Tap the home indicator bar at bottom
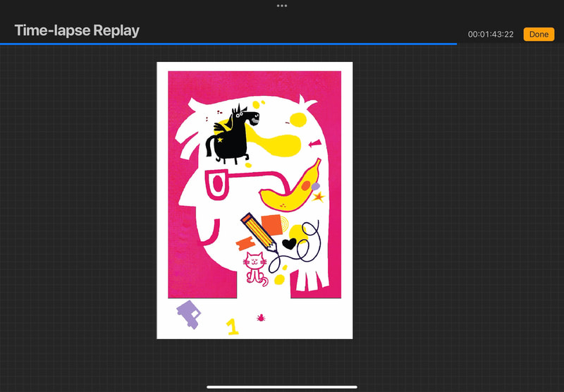The image size is (564, 392). (x=282, y=386)
